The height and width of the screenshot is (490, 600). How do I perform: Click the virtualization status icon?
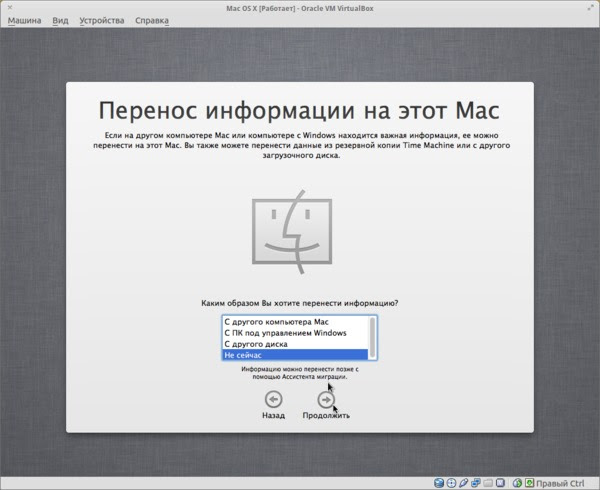500,483
